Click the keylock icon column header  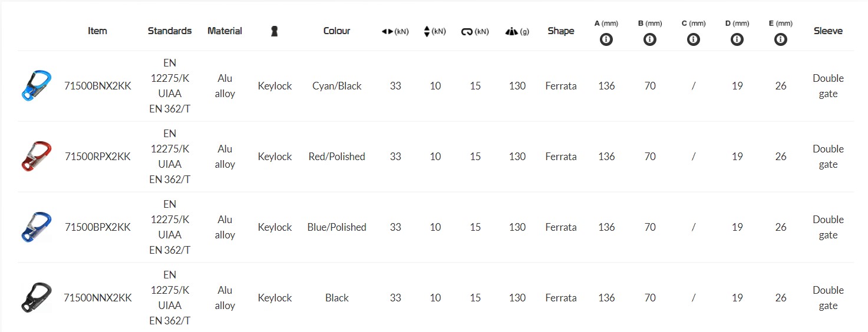pyautogui.click(x=274, y=31)
